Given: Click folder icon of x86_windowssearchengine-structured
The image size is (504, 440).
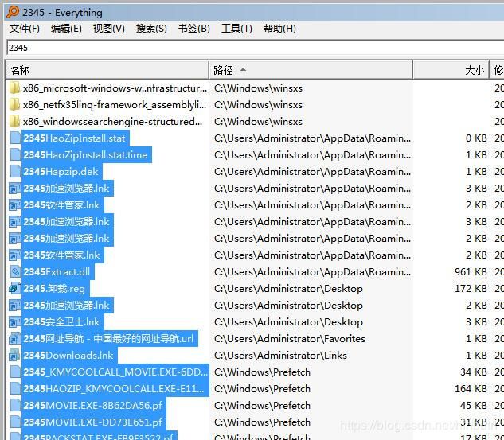Looking at the screenshot, I should pos(14,121).
